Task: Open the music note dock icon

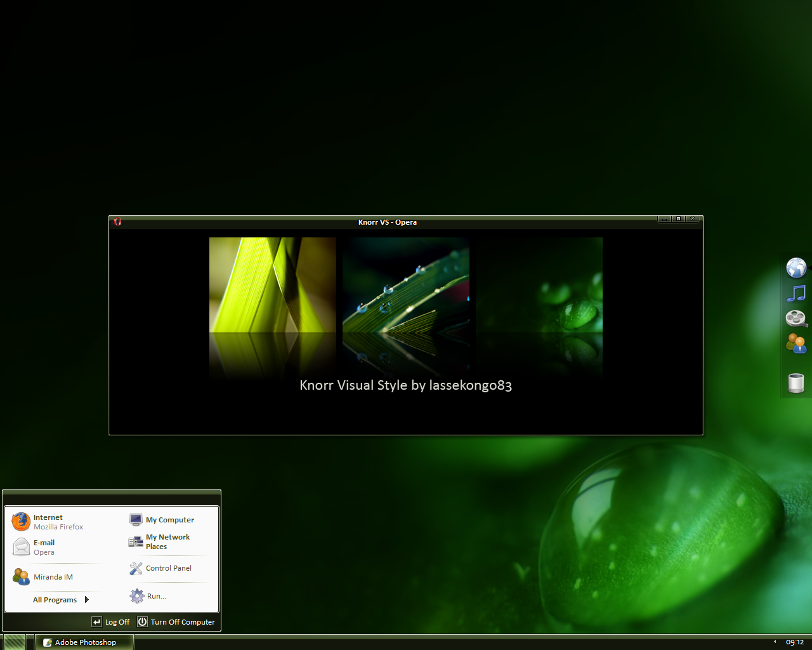Action: pos(796,293)
